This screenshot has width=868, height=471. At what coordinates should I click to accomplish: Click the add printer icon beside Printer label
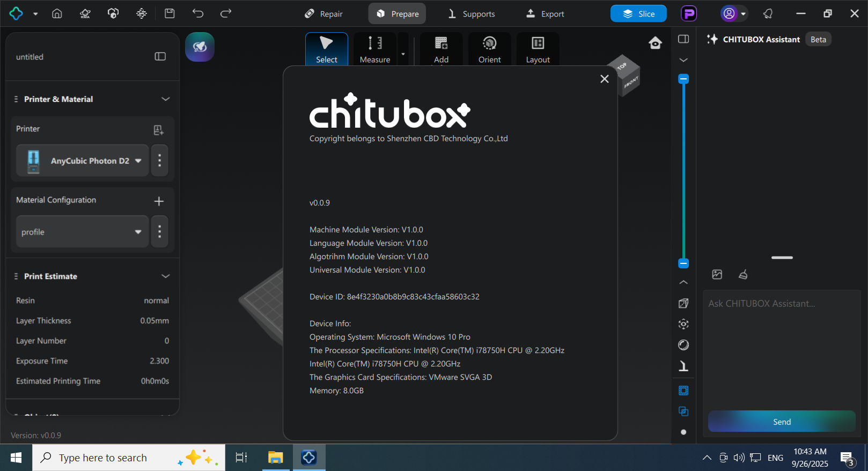tap(159, 130)
